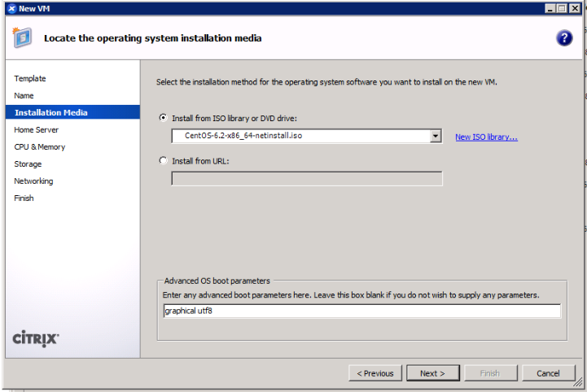Screen dimensions: 587x392
Task: Click the advanced boot parameters text field
Action: click(361, 311)
